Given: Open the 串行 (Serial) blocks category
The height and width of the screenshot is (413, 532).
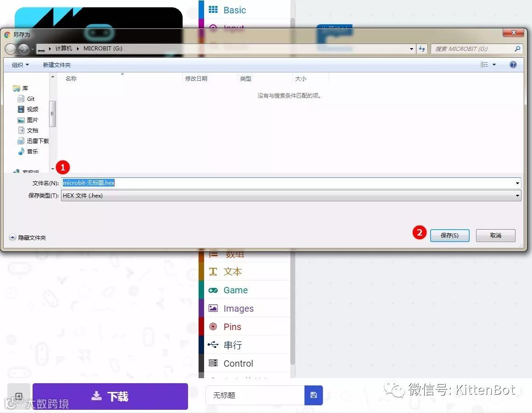Looking at the screenshot, I should point(244,345).
